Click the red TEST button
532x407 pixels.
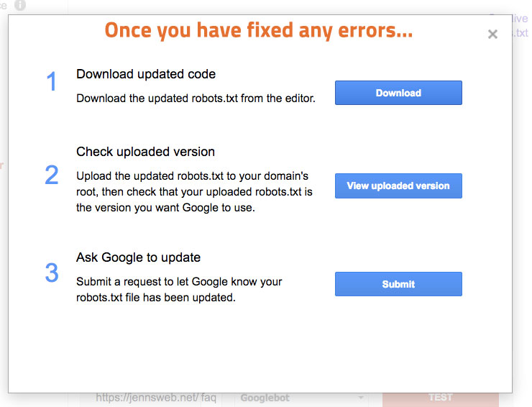tap(441, 398)
